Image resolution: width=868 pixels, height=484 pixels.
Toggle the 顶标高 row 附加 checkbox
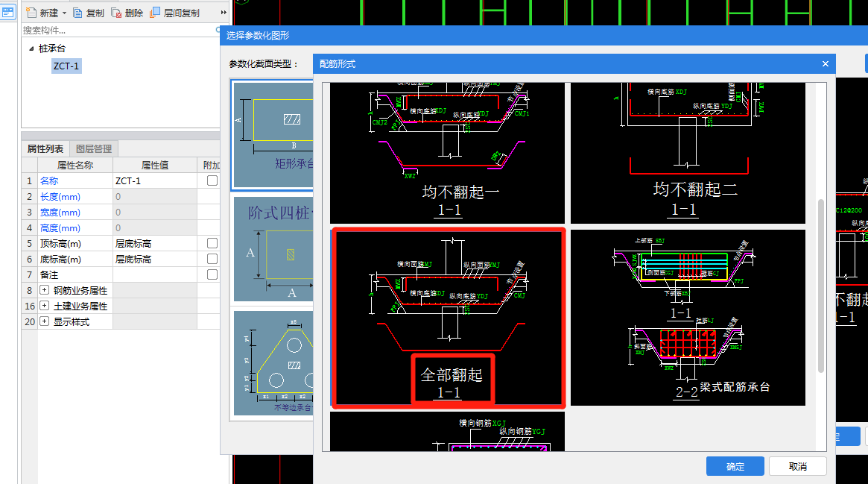(x=212, y=243)
